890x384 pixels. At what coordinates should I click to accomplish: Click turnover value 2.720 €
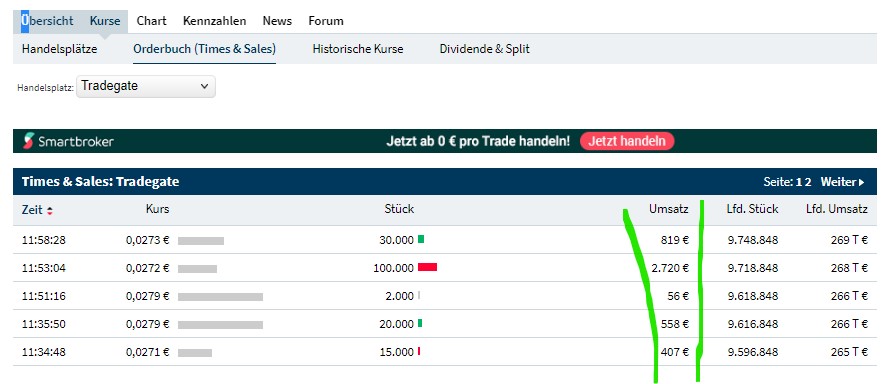(670, 268)
